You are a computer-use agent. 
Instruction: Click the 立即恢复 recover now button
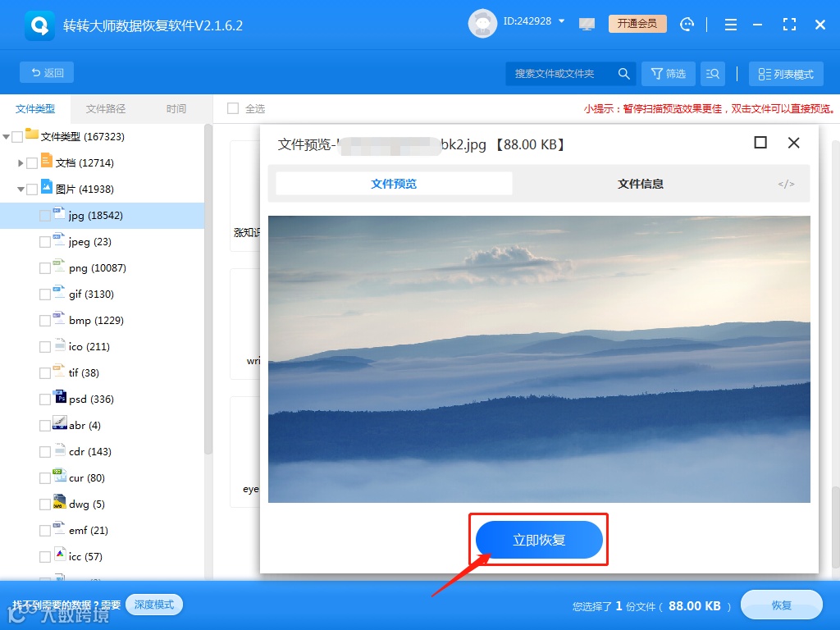[539, 540]
